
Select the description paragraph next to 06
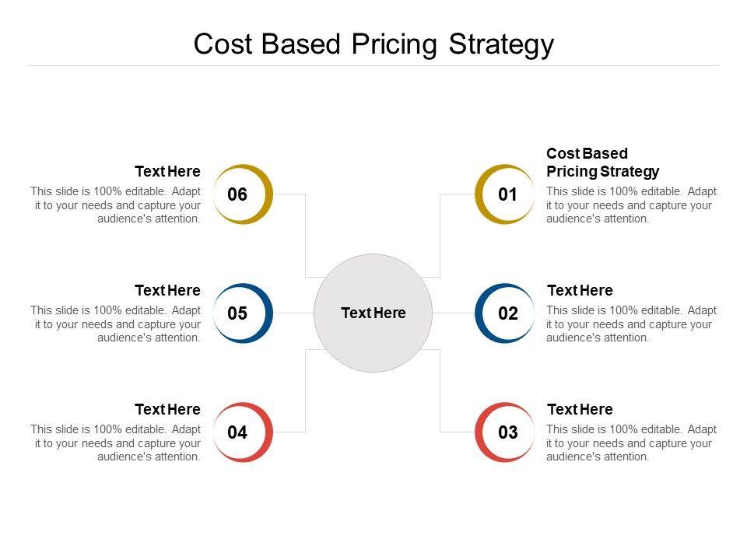pos(116,205)
